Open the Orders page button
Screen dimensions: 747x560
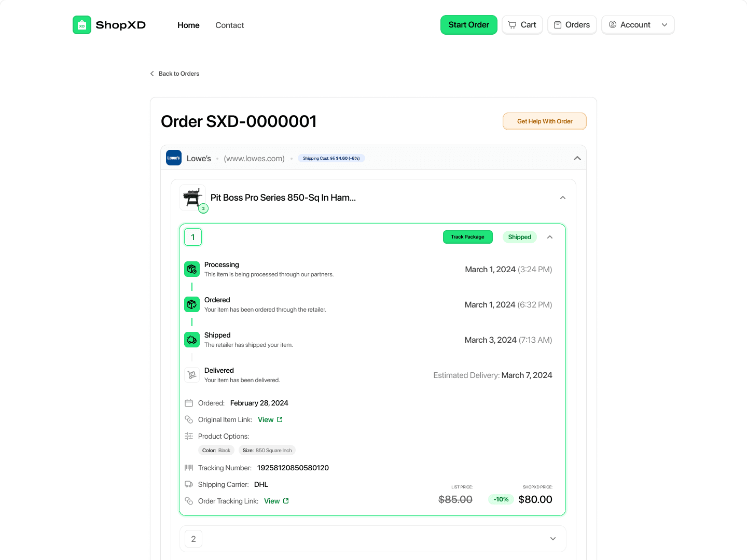coord(572,25)
